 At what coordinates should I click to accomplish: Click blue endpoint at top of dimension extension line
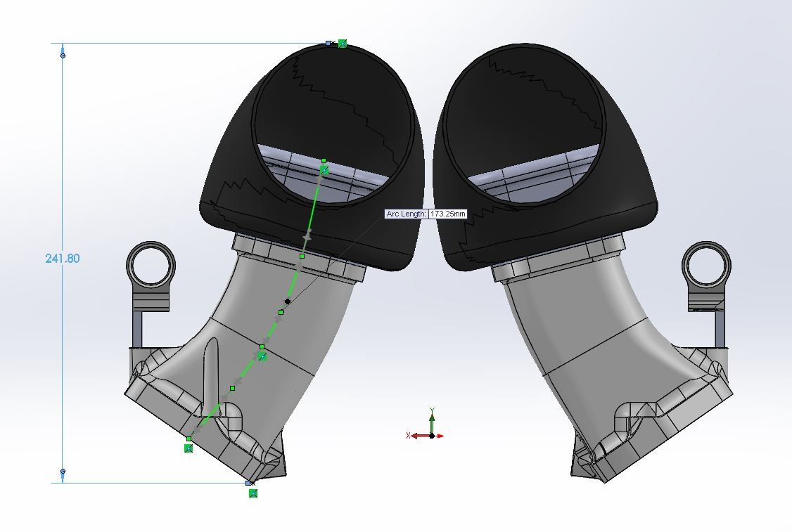[328, 43]
